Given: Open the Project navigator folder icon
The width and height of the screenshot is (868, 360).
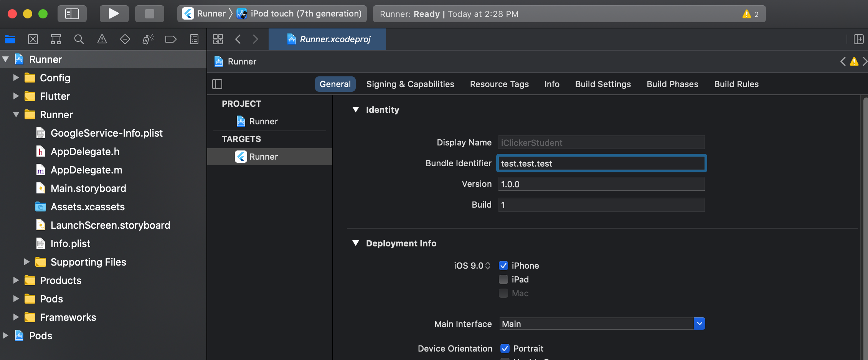Looking at the screenshot, I should [x=10, y=39].
